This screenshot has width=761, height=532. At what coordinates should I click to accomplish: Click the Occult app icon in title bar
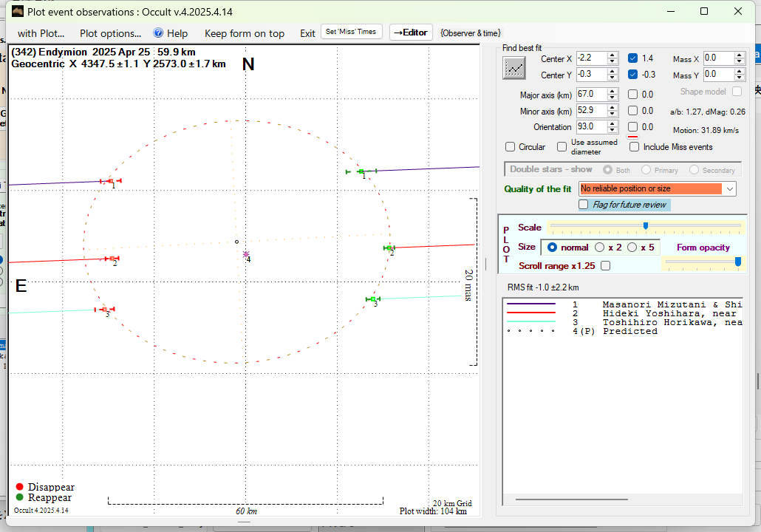[x=18, y=12]
